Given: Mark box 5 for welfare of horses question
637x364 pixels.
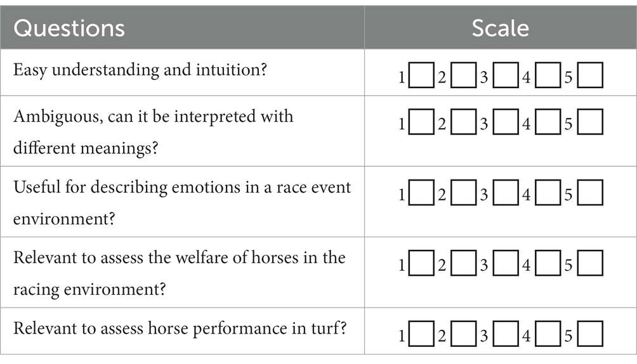Looking at the screenshot, I should 590,263.
